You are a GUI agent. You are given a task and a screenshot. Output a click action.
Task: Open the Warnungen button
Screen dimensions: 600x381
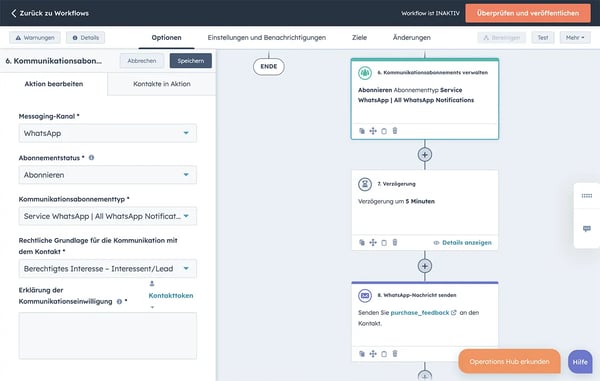click(x=35, y=37)
